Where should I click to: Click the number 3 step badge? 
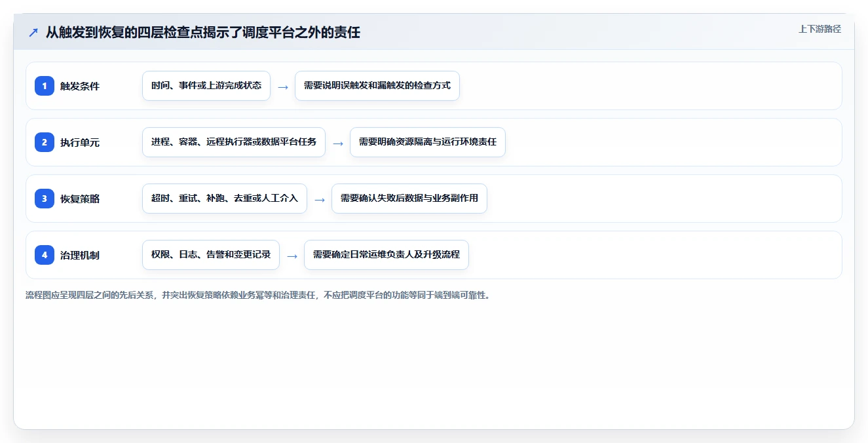click(x=45, y=199)
